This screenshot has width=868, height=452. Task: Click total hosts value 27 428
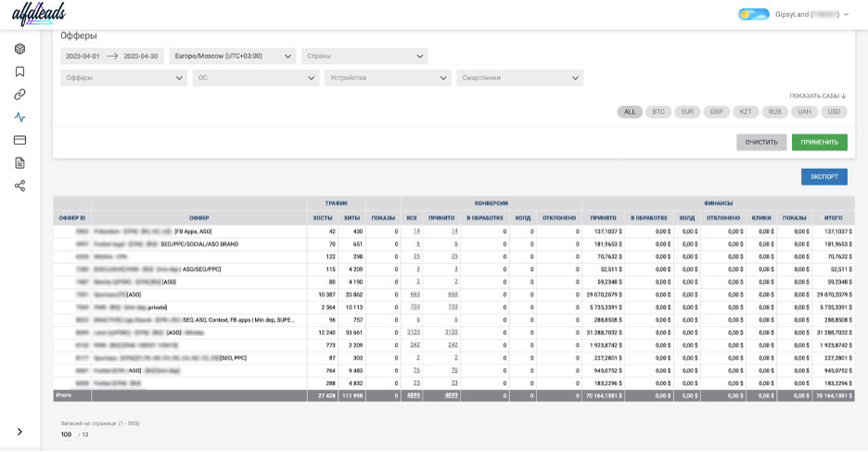click(x=326, y=395)
